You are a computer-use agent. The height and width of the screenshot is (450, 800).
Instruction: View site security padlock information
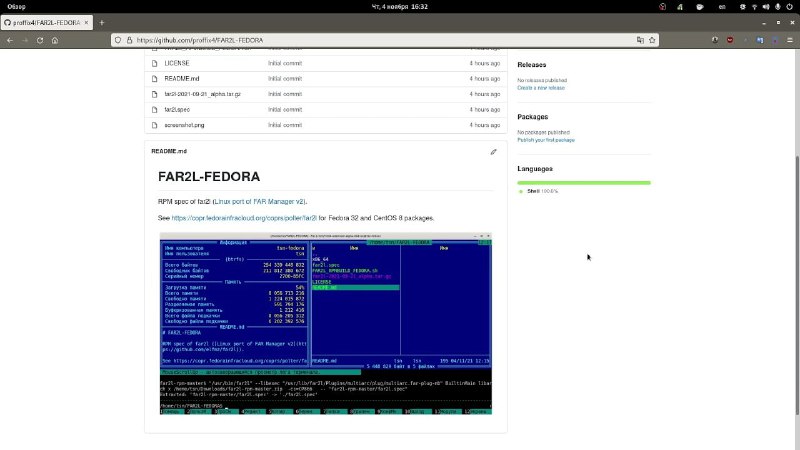point(129,40)
